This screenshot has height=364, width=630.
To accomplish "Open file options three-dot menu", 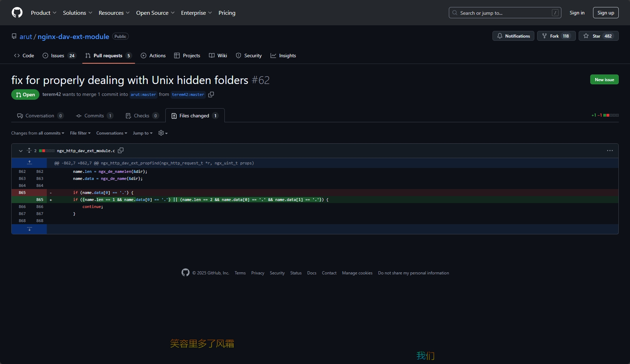I will [x=610, y=151].
